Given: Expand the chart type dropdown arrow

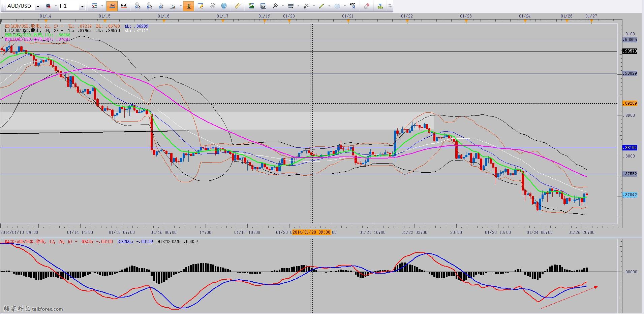Looking at the screenshot, I should point(102,6).
